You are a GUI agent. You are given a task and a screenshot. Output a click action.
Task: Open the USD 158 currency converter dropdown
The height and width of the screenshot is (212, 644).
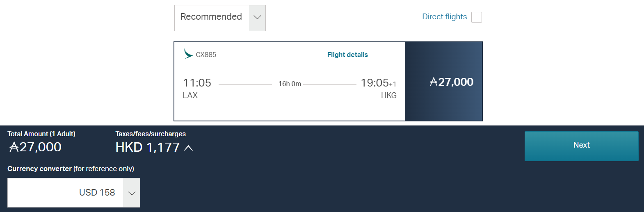[74, 193]
